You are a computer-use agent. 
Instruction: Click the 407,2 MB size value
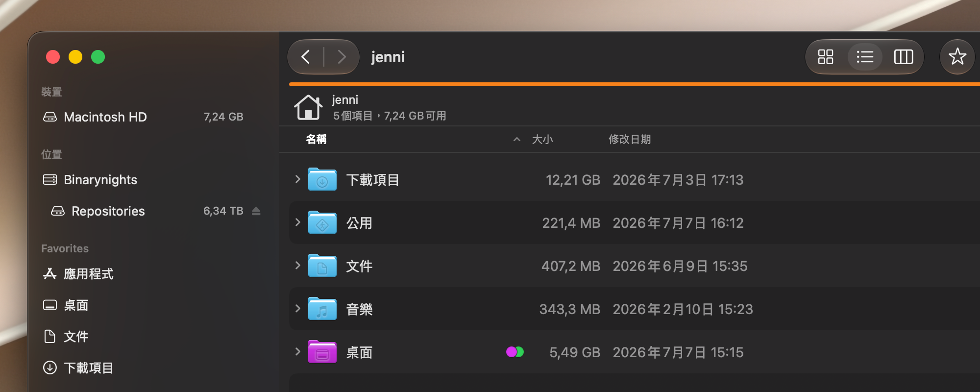tap(571, 266)
